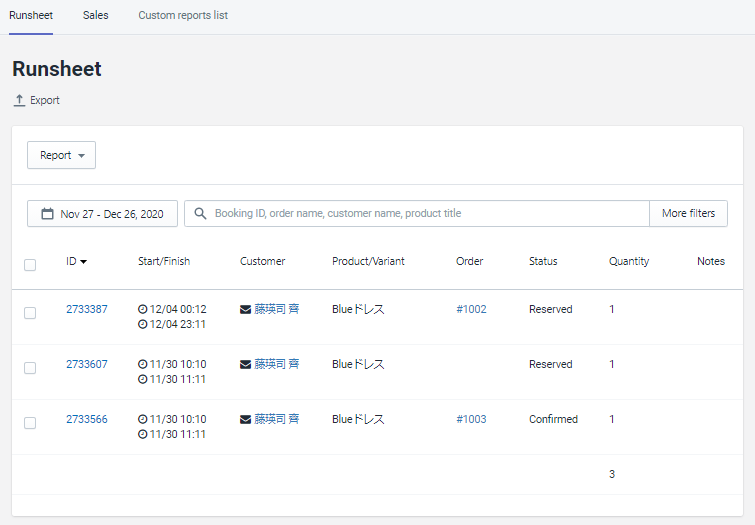This screenshot has height=525, width=755.
Task: Click envelope icon for booking 2733607
Action: pyautogui.click(x=246, y=365)
